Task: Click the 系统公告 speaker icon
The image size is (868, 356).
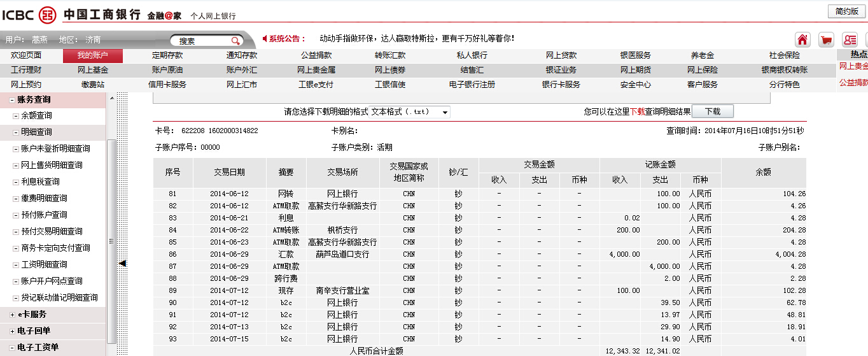Action: [264, 39]
